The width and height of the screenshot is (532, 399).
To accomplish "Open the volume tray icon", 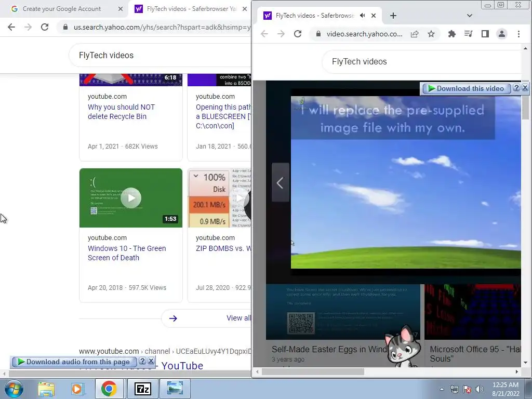I will (480, 389).
